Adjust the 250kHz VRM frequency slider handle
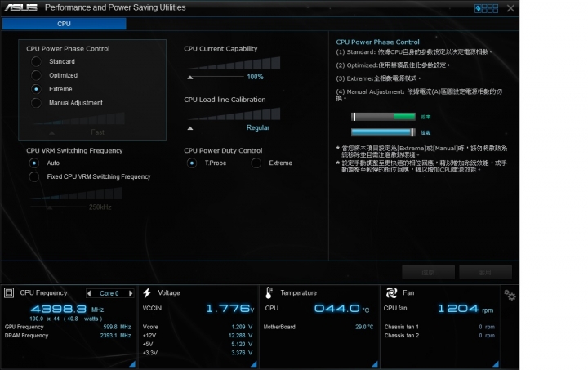 [50, 207]
